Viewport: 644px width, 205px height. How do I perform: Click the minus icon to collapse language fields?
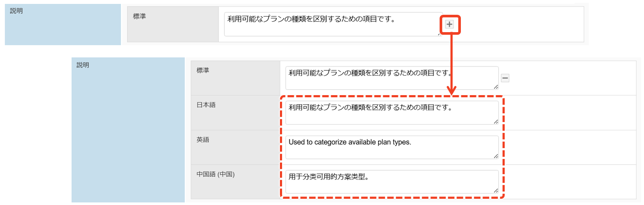point(505,78)
